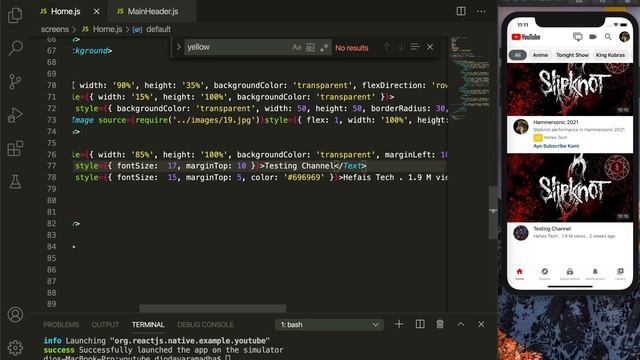Expand the replace toggle in find widget
The width and height of the screenshot is (640, 360).
point(178,47)
